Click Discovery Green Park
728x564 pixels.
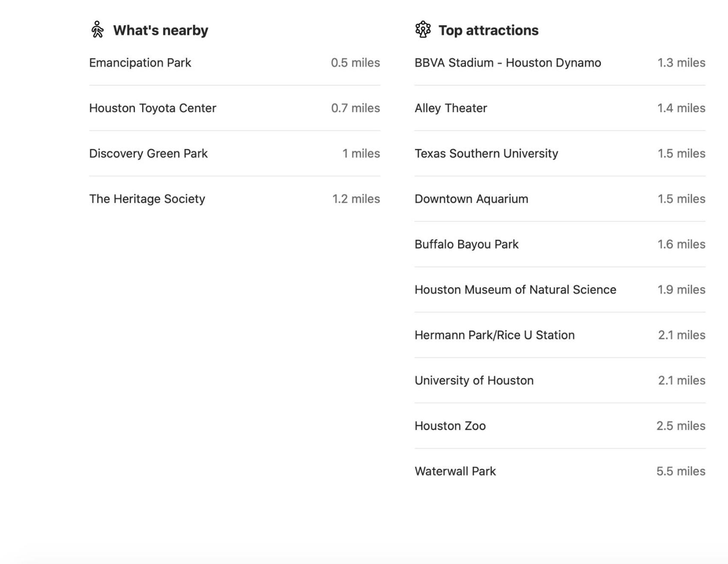[148, 154]
